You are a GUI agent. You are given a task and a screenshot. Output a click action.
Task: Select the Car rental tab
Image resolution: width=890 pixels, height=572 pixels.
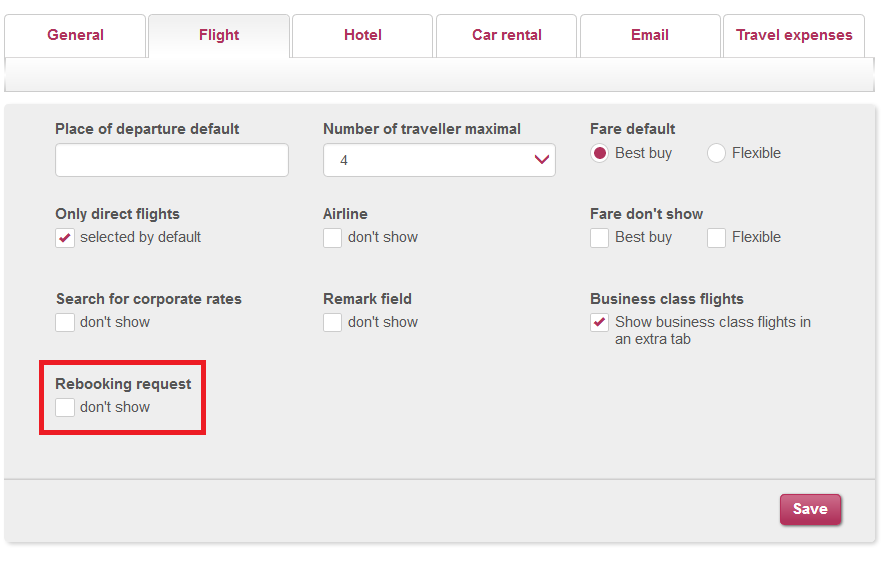point(506,35)
